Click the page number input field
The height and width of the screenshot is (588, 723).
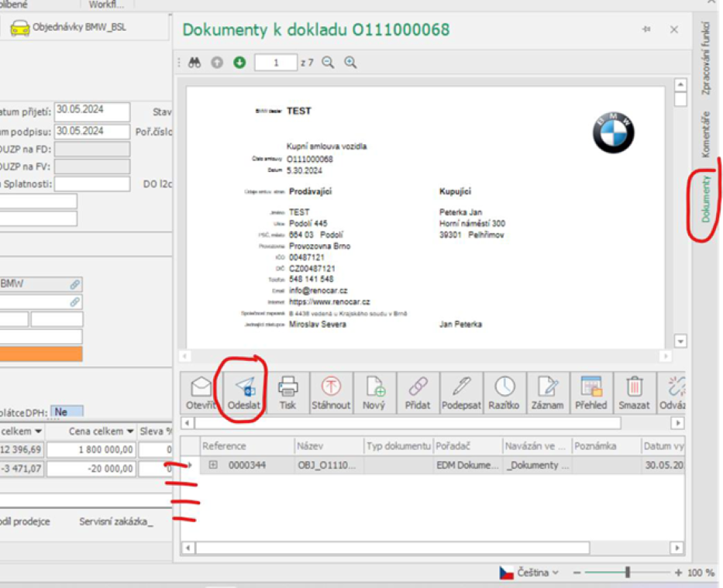(x=275, y=63)
